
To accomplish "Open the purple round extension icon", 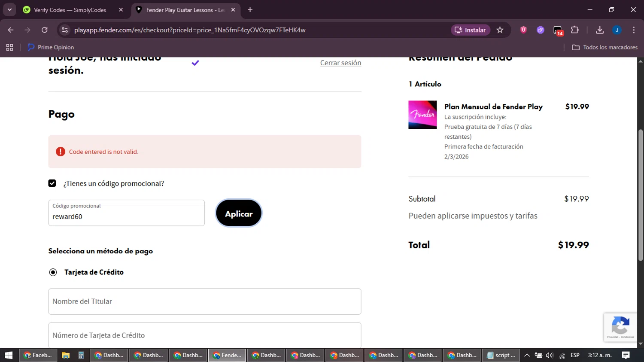I will click(541, 30).
